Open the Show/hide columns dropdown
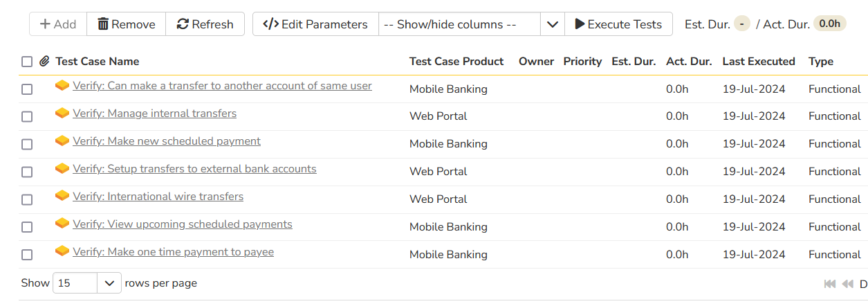Image resolution: width=868 pixels, height=306 pixels. pos(459,24)
